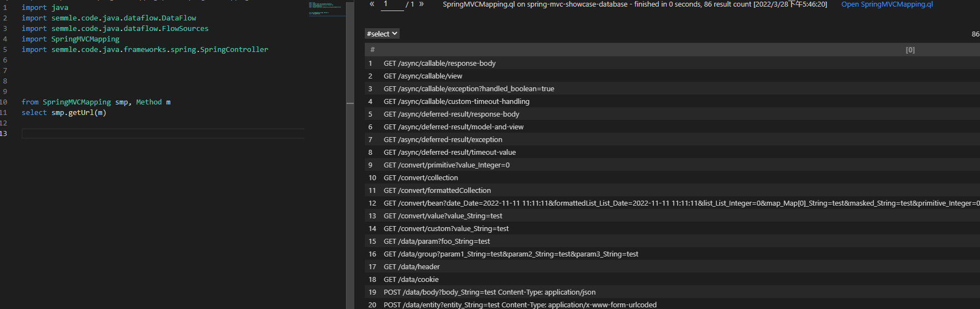Select row GET /convert/bean with date parameters
The height and width of the screenshot is (309, 980).
[672, 203]
